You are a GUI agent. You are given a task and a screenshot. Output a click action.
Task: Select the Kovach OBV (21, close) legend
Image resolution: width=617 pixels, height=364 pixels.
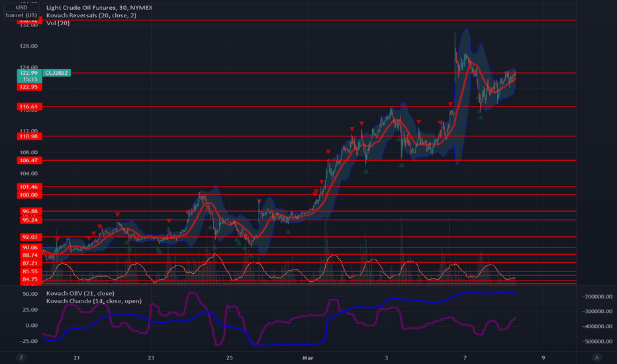click(80, 293)
